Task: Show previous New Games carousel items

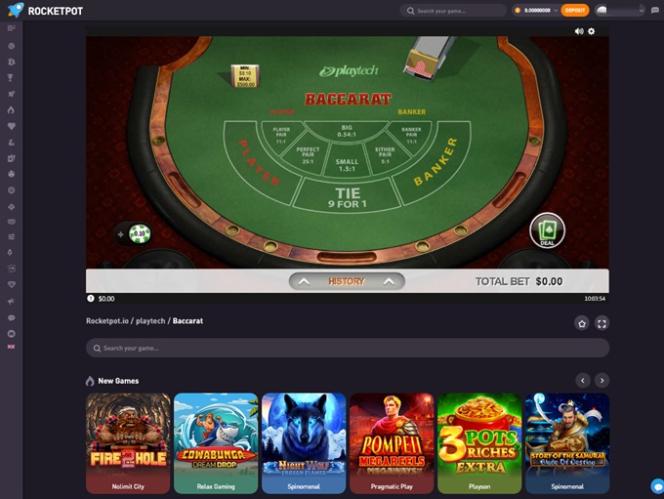Action: click(x=583, y=380)
